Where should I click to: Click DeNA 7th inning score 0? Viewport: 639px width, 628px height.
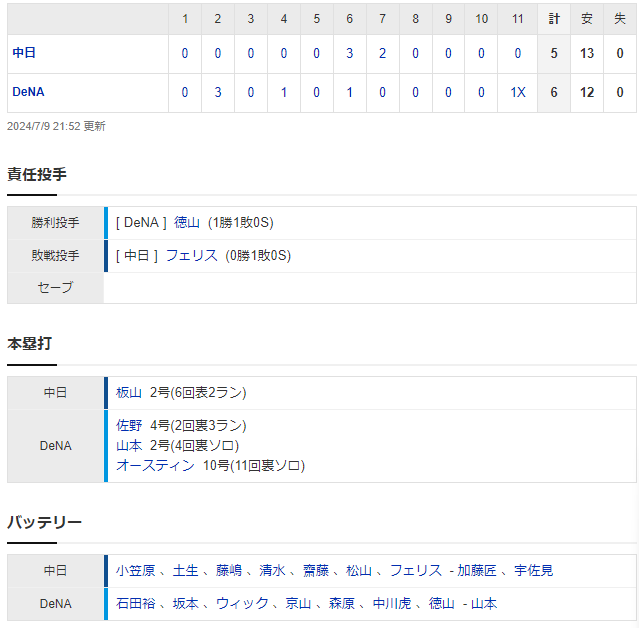382,93
